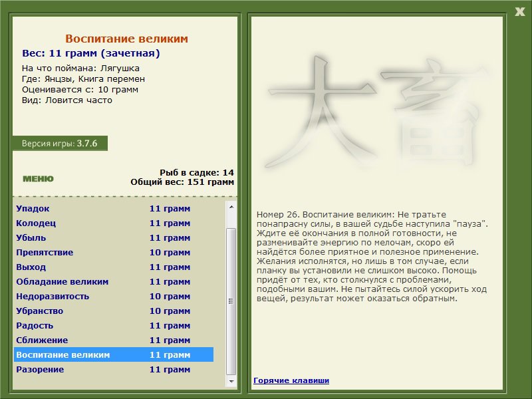This screenshot has height=399, width=532.
Task: Select the Колодец row in the list
Action: coord(113,223)
